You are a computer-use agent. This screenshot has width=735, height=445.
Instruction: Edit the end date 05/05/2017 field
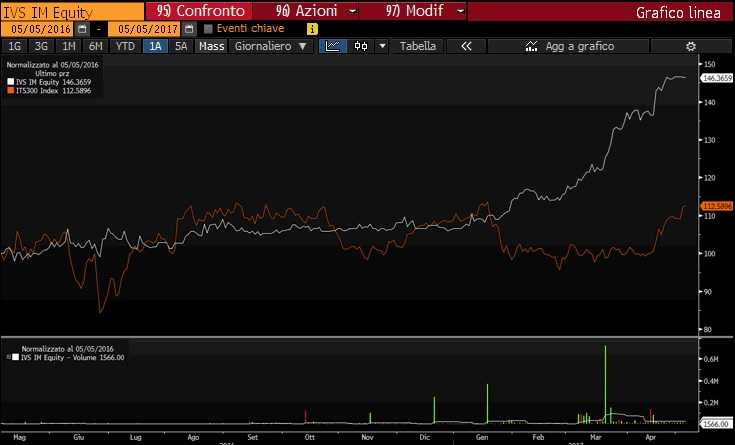144,29
